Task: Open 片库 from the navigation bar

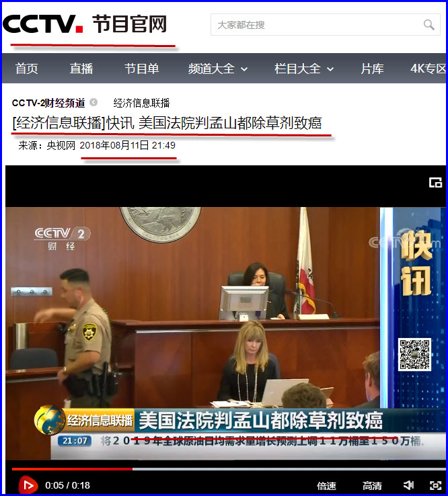Action: [372, 69]
